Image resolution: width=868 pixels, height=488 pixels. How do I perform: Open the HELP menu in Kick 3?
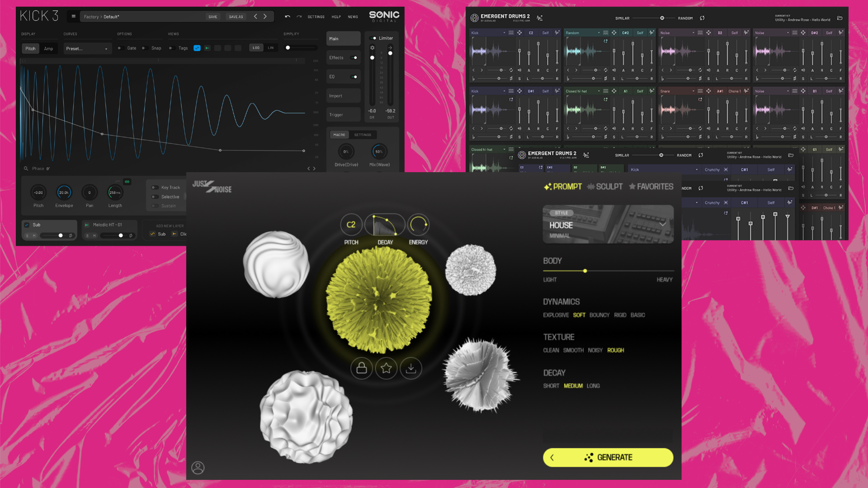click(x=336, y=17)
